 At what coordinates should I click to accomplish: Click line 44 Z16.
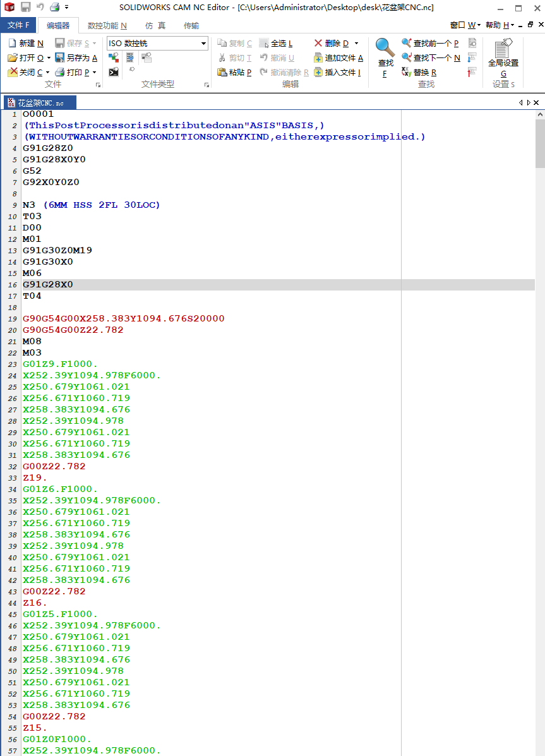pos(35,603)
